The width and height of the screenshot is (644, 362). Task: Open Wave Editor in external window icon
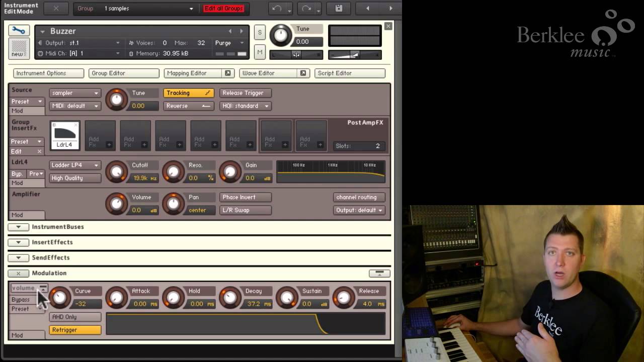(303, 73)
